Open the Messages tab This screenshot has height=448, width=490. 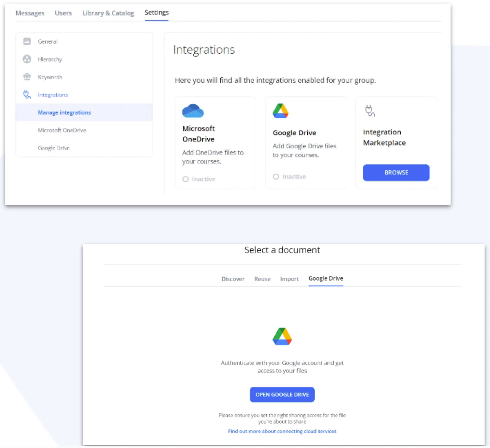(30, 13)
